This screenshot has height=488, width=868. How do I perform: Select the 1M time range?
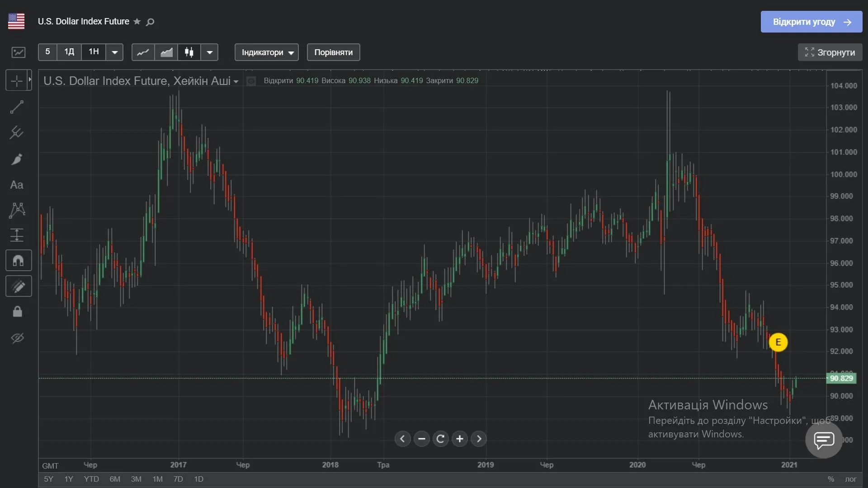point(157,479)
